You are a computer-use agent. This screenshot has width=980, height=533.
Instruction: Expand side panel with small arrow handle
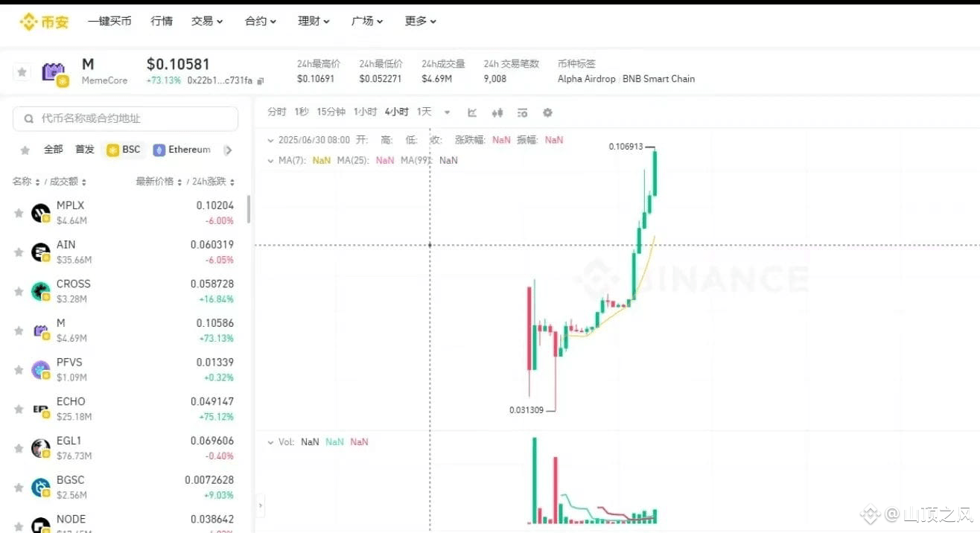(x=260, y=505)
